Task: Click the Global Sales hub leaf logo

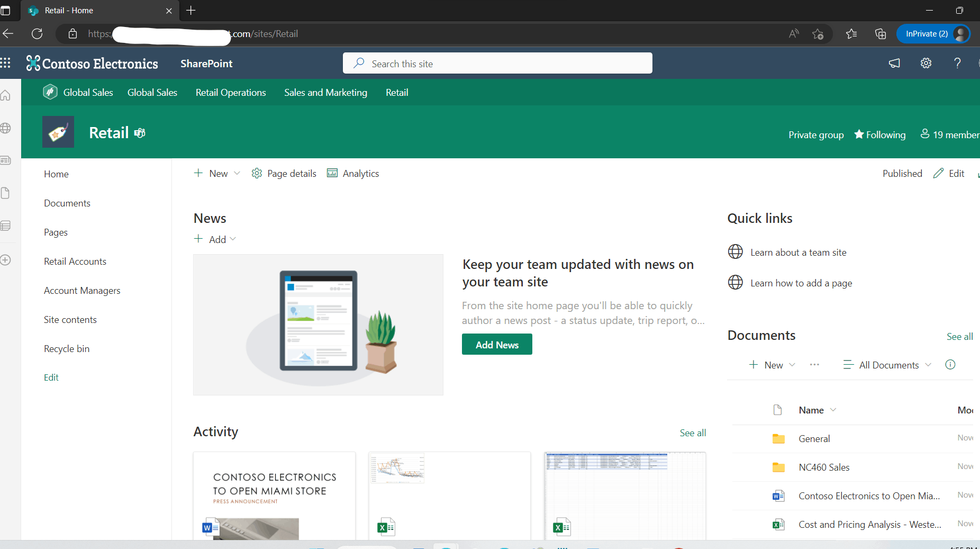Action: pos(50,92)
